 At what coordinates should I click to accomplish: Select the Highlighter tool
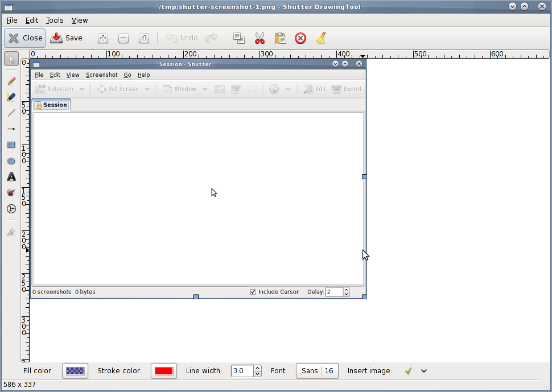point(10,97)
